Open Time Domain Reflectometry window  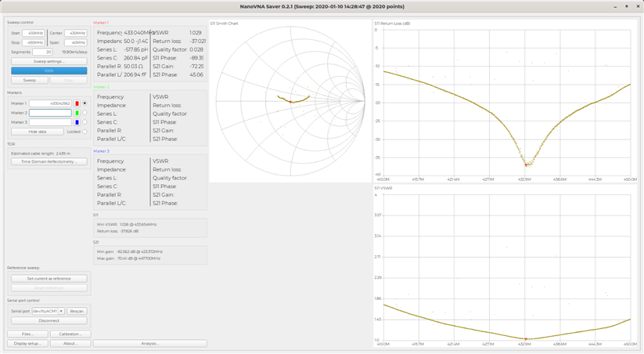49,161
